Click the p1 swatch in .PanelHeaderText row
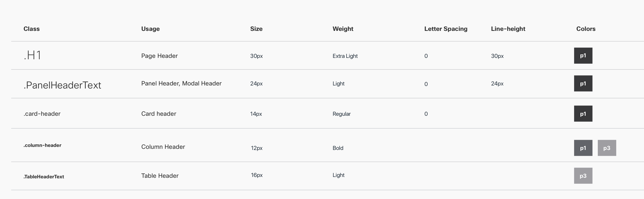 pos(583,84)
